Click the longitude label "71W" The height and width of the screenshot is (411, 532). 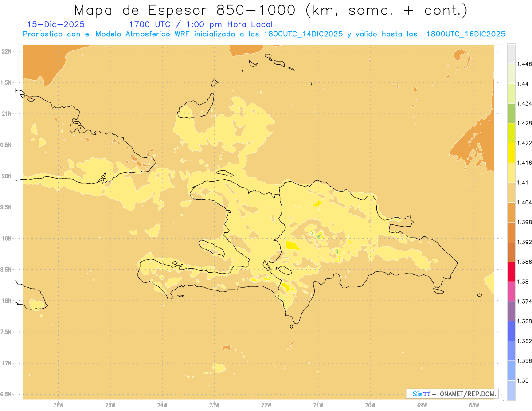coord(318,405)
